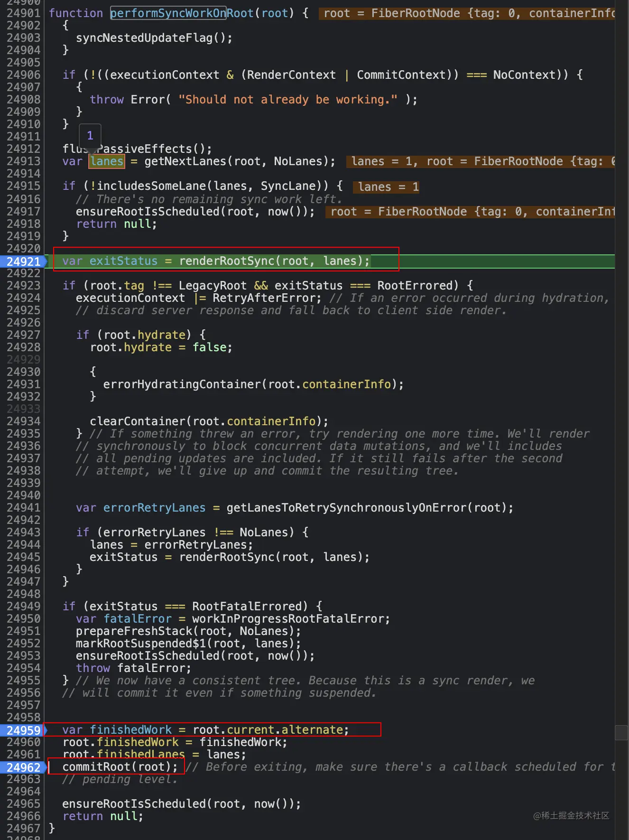
Task: Set a breakpoint at line 24917
Action: pyautogui.click(x=24, y=212)
